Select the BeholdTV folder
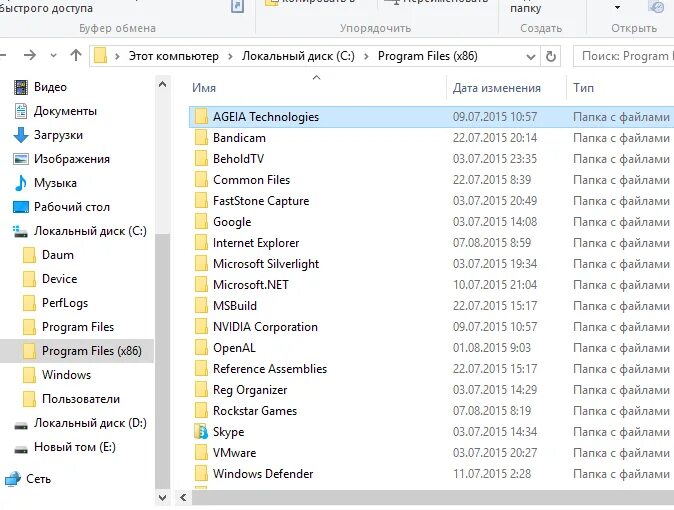Image resolution: width=674 pixels, height=510 pixels. click(238, 159)
